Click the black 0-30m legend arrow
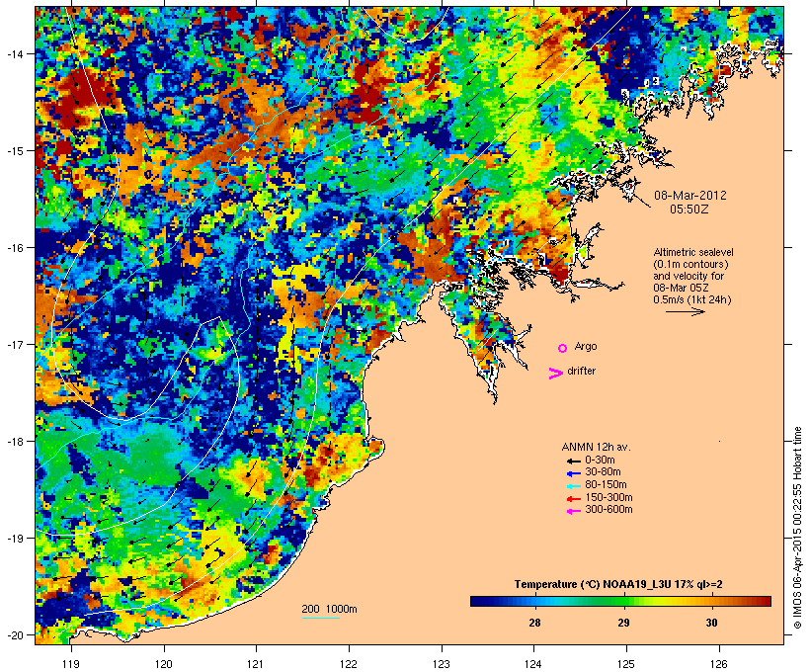 [574, 462]
